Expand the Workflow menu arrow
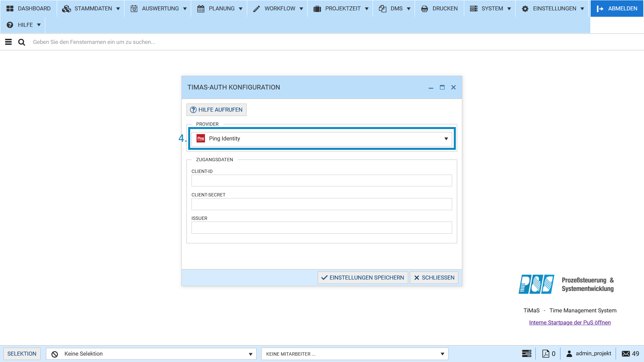 301,9
